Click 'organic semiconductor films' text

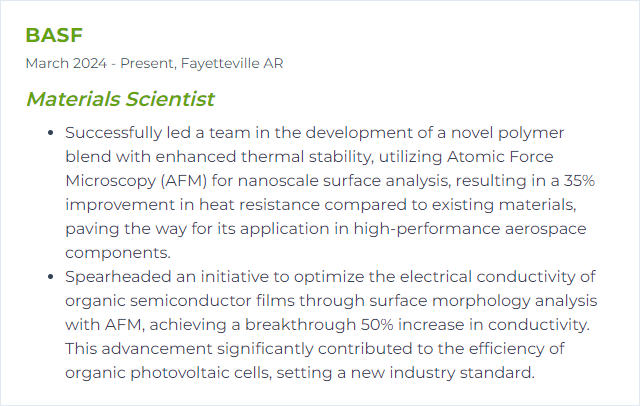click(x=180, y=301)
